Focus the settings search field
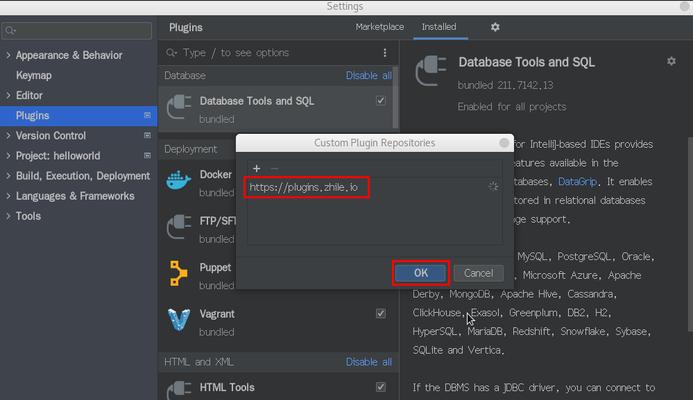 [x=77, y=30]
